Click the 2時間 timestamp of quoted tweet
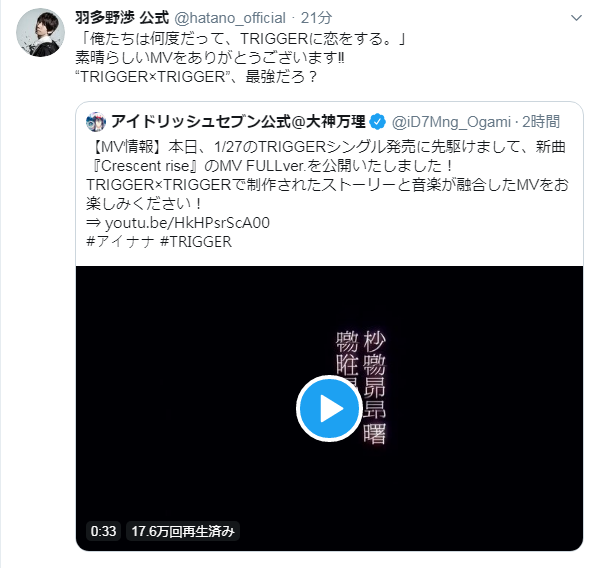The height and width of the screenshot is (568, 598). [541, 122]
